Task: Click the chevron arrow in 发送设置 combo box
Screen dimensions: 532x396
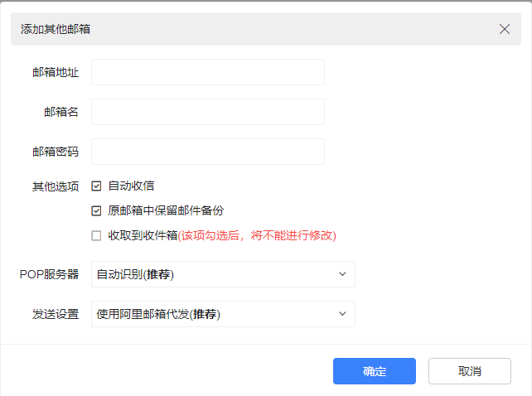Action: [x=343, y=314]
